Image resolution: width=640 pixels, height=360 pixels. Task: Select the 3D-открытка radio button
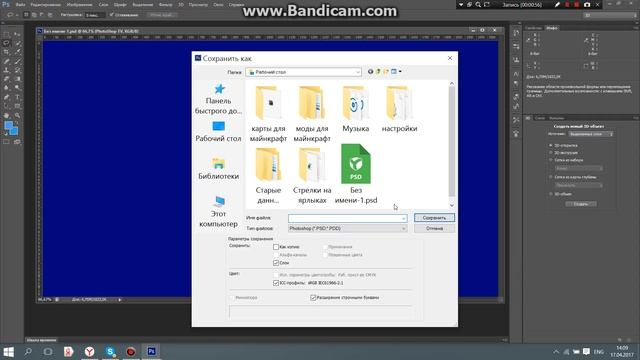click(551, 145)
